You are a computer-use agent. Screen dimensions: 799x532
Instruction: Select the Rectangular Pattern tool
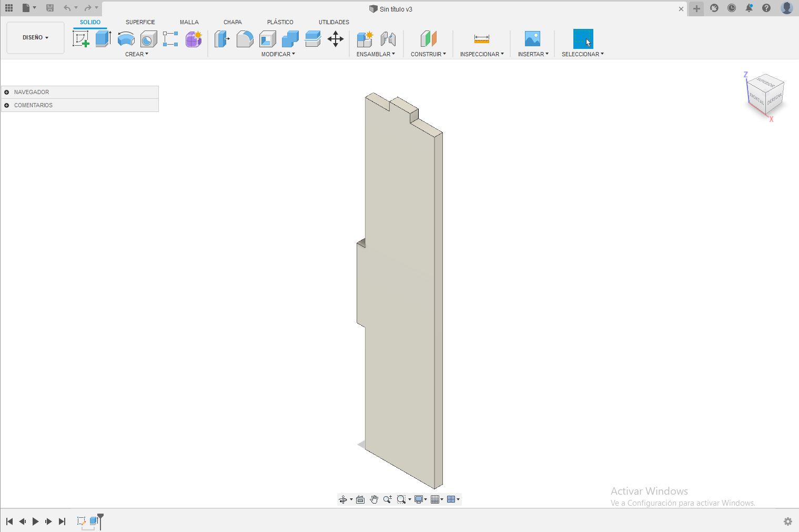point(170,39)
